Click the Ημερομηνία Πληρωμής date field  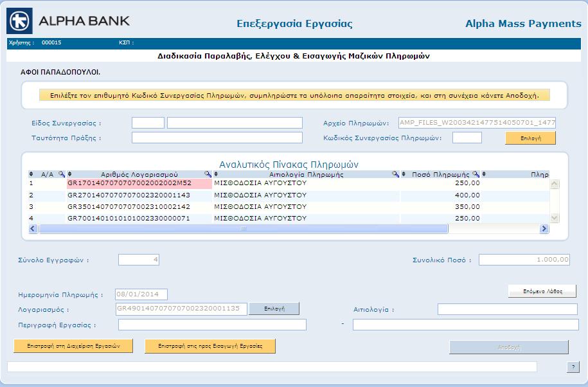pos(141,294)
